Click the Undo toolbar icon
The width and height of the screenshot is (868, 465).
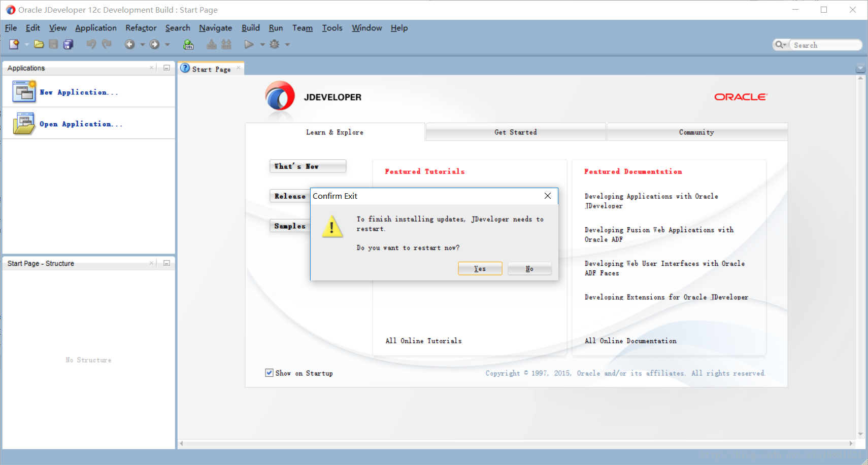pyautogui.click(x=91, y=45)
